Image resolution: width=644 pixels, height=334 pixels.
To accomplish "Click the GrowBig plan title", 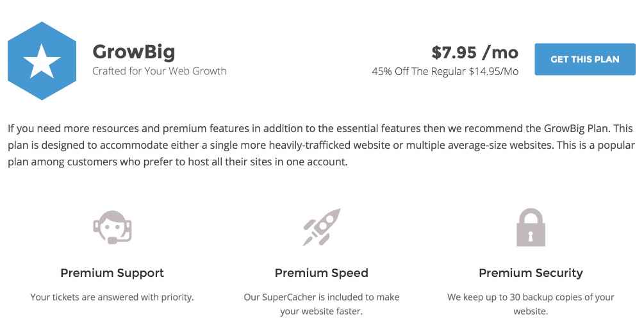I will click(x=134, y=52).
